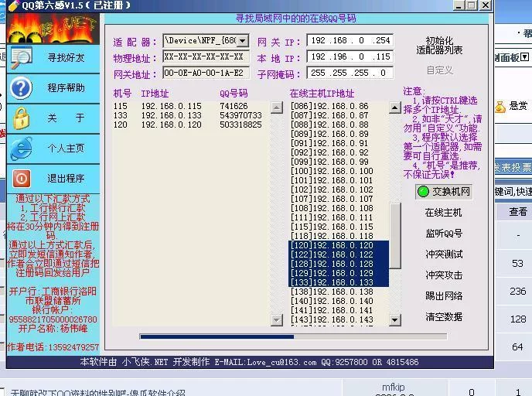This screenshot has width=532, height=396.
Task: Open 关于 sidebar menu item
Action: point(53,118)
